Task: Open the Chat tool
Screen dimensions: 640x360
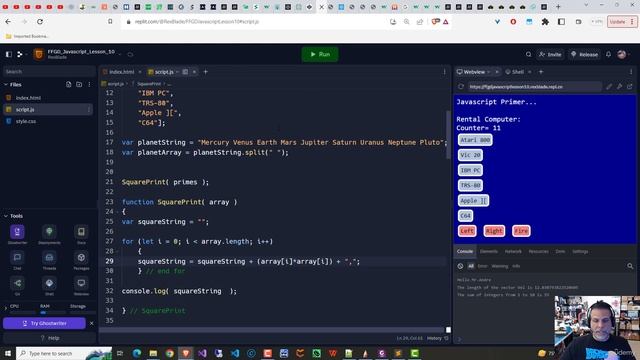Action: coord(17,260)
